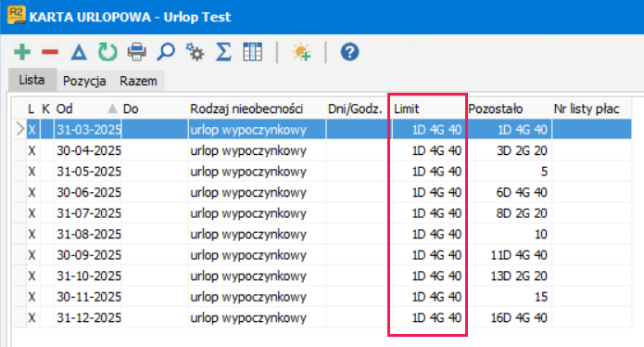Open help with the question mark icon

coord(349,52)
